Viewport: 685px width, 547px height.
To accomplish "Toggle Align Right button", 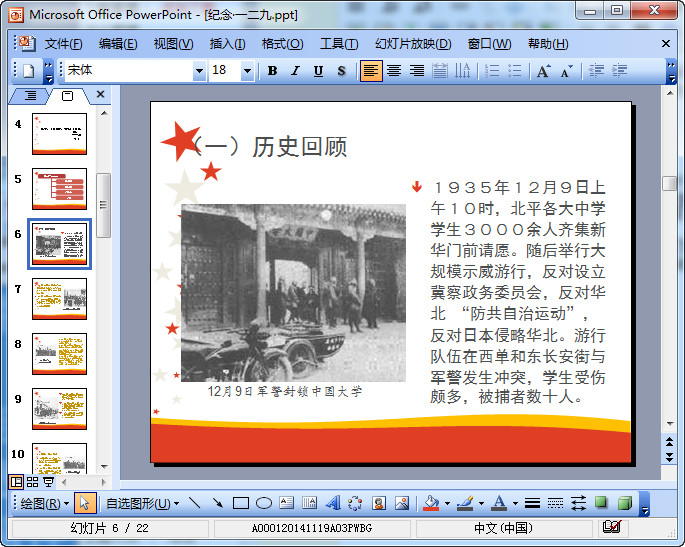I will coord(417,70).
